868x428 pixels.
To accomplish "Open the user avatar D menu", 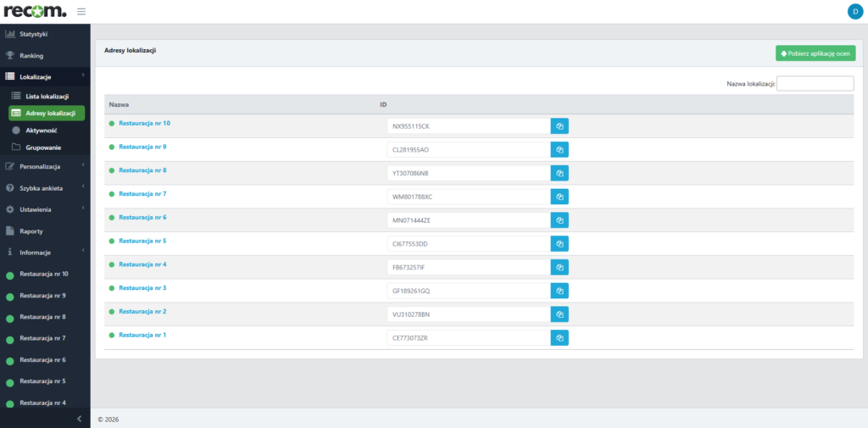I will [x=854, y=11].
